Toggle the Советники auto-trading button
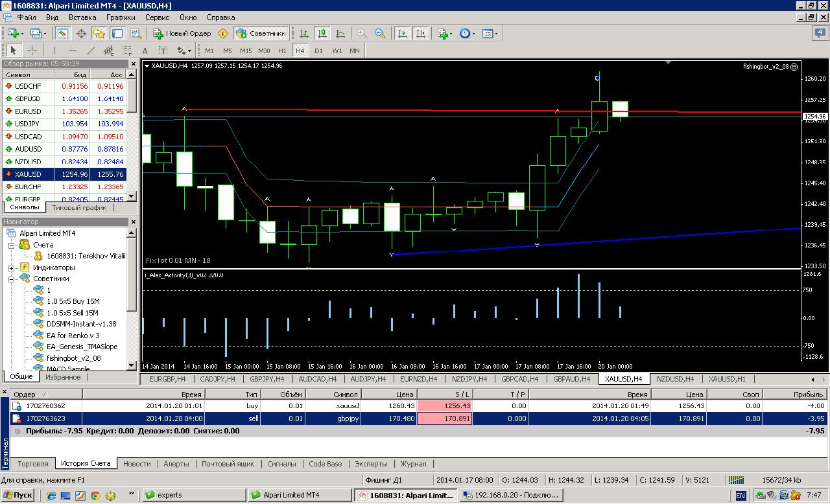 click(261, 34)
